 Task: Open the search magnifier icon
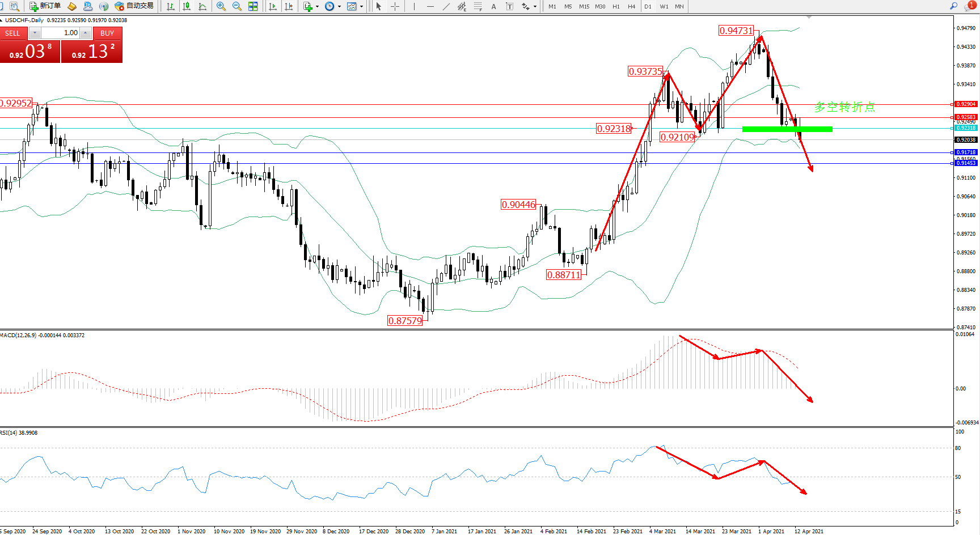pos(954,6)
